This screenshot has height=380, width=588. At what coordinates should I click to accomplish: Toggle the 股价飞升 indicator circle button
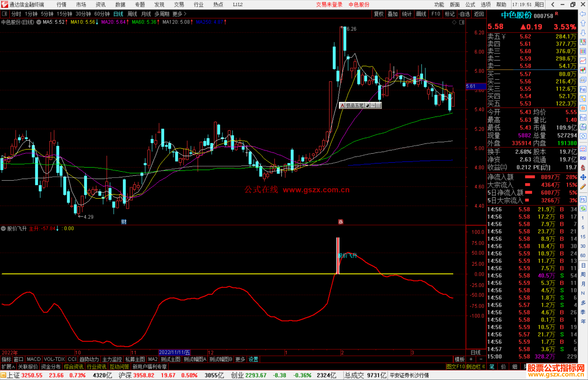pyautogui.click(x=3, y=229)
